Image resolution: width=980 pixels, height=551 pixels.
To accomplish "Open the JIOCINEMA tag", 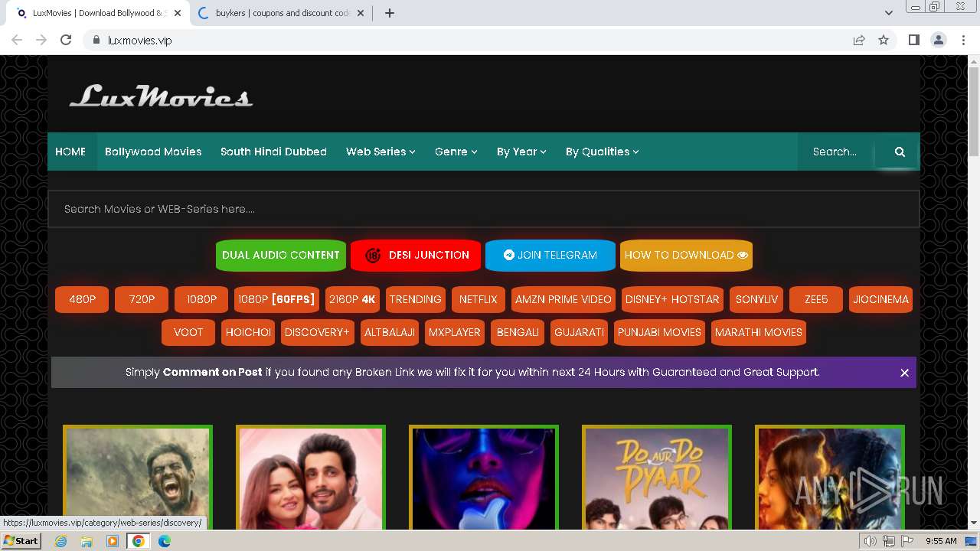I will pos(881,299).
